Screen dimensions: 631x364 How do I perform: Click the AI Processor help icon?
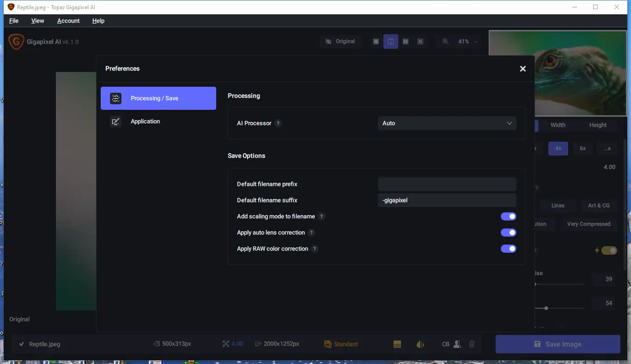[x=278, y=123]
